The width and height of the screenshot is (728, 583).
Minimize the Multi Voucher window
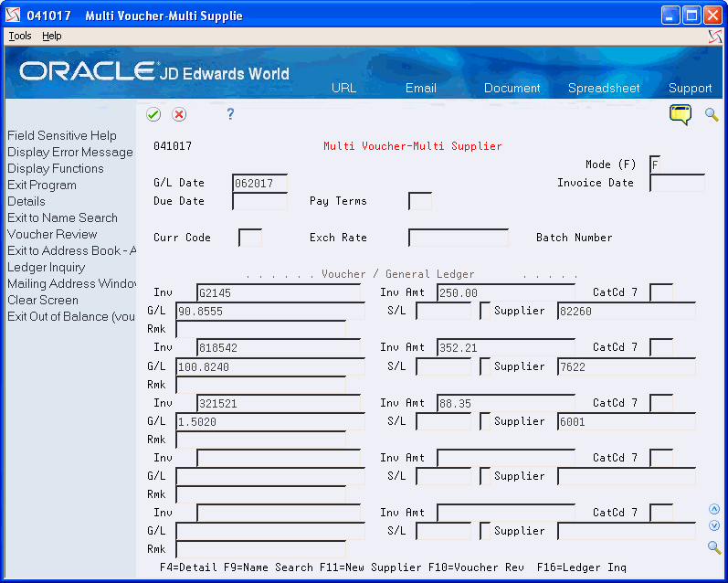tap(670, 16)
